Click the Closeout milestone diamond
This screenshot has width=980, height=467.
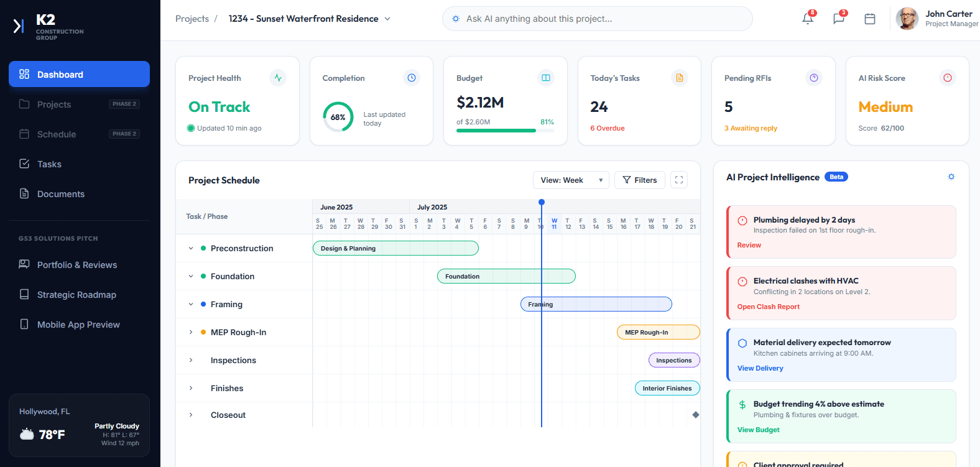pyautogui.click(x=696, y=415)
